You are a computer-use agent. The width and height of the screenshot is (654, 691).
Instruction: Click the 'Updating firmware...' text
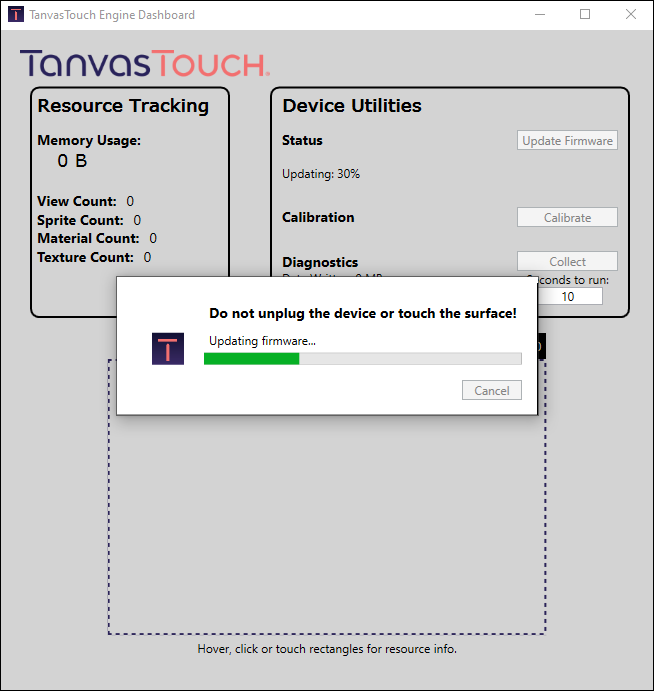pyautogui.click(x=262, y=341)
